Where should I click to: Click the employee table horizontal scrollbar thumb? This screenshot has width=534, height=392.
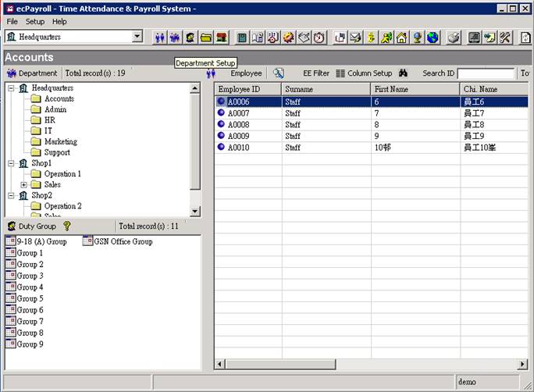[x=280, y=365]
